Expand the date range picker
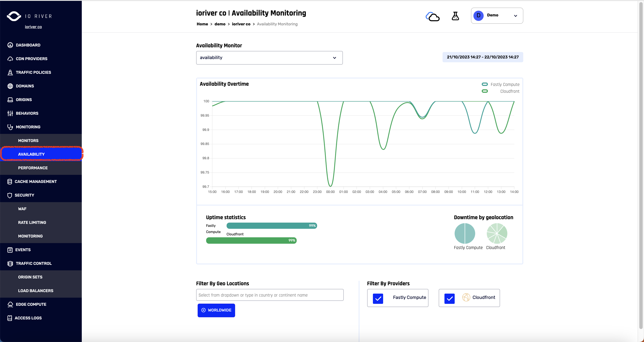Image resolution: width=644 pixels, height=342 pixels. click(x=483, y=57)
